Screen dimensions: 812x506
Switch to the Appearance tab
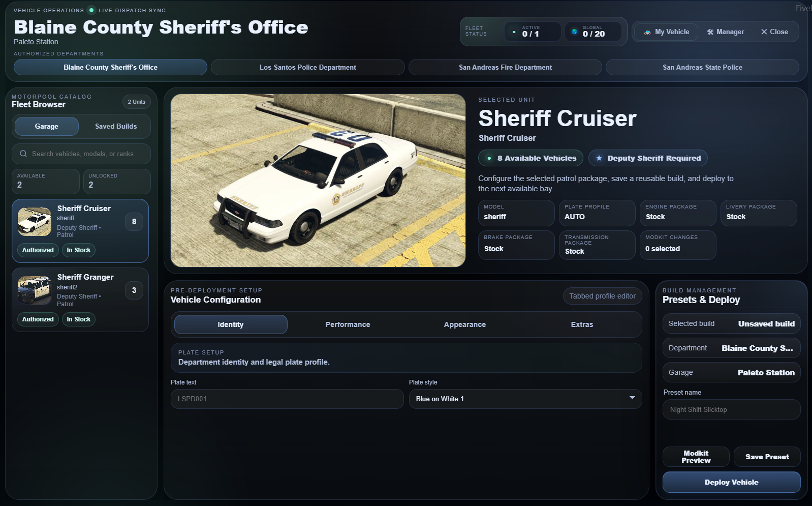[464, 324]
